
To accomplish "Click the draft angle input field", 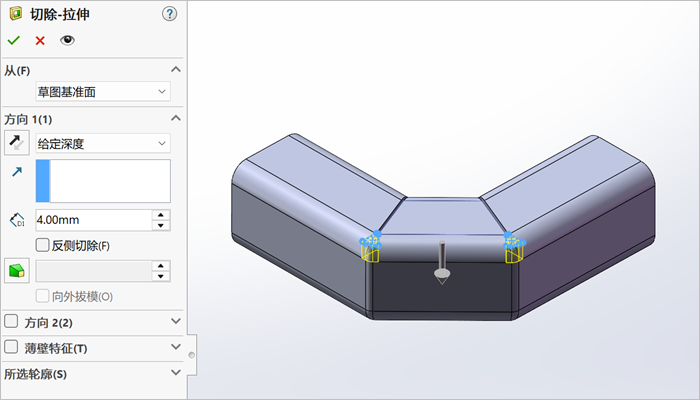I will click(94, 271).
